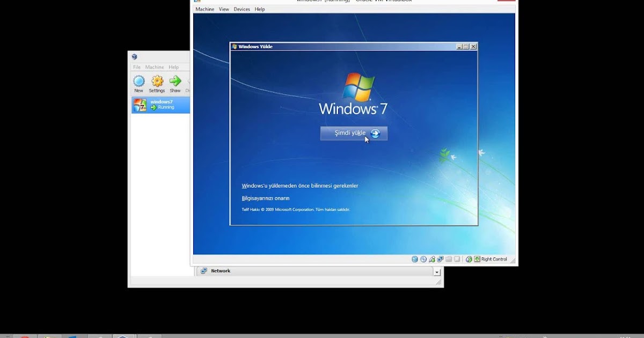
Task: Open Help menu in VirtualBox Manager
Action: point(173,67)
